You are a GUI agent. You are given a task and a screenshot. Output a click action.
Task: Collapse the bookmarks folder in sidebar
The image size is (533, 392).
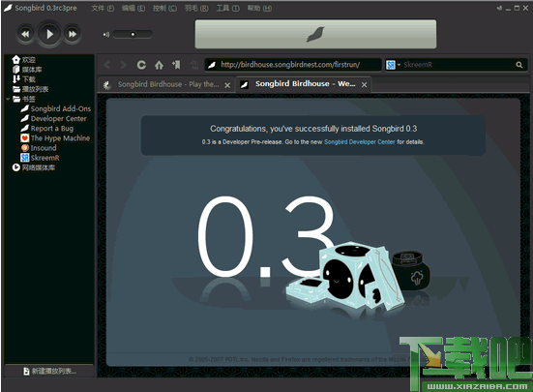[x=8, y=99]
